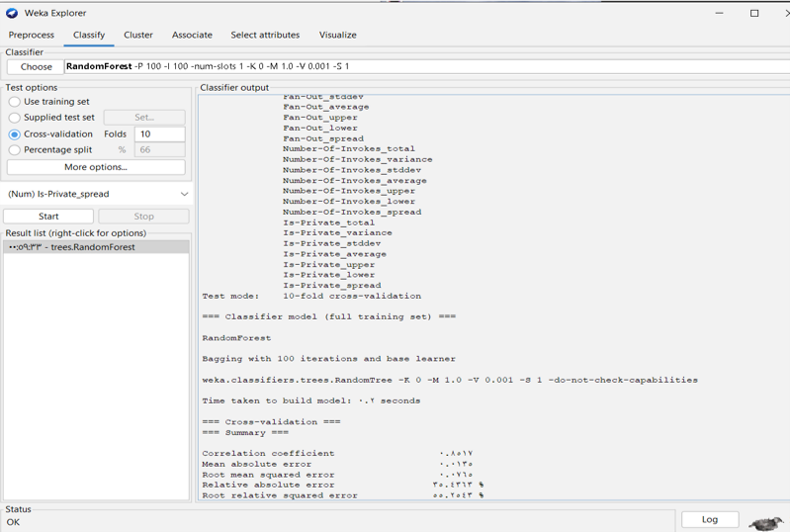Click the Number-Of-Invokes_lower line
This screenshot has width=790, height=532.
[349, 201]
